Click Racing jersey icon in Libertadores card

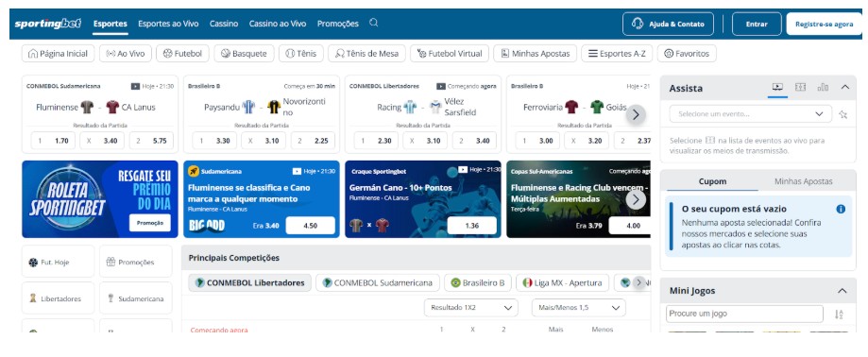[410, 107]
